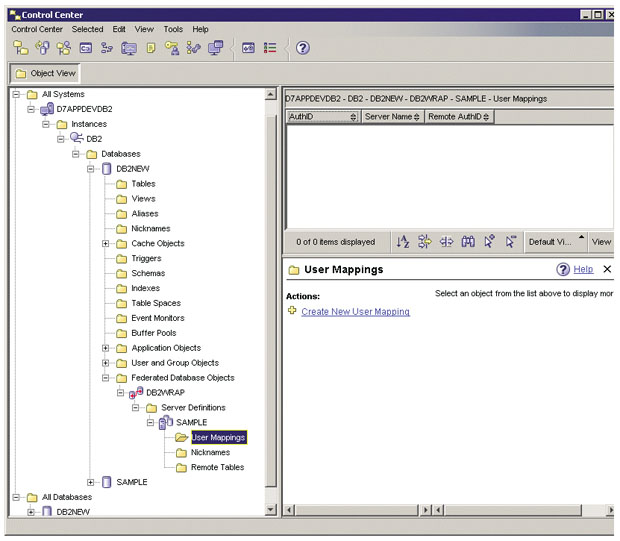Viewport: 620px width, 541px height.
Task: Open the Default View dropdown
Action: point(555,242)
